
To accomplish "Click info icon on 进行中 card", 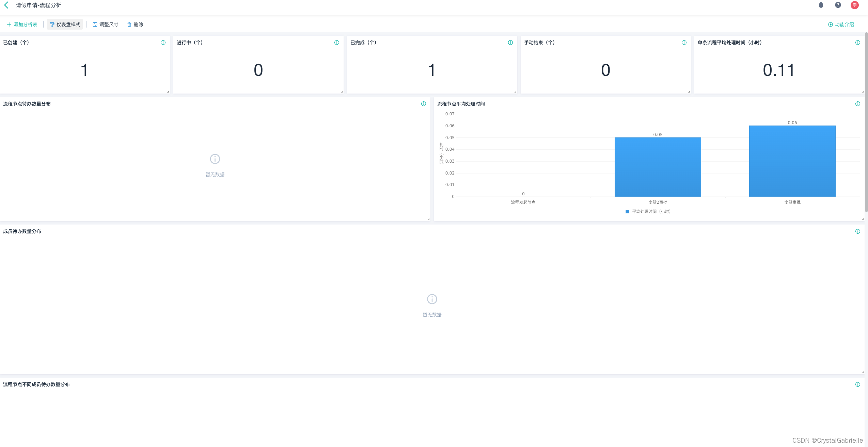I will (x=337, y=43).
